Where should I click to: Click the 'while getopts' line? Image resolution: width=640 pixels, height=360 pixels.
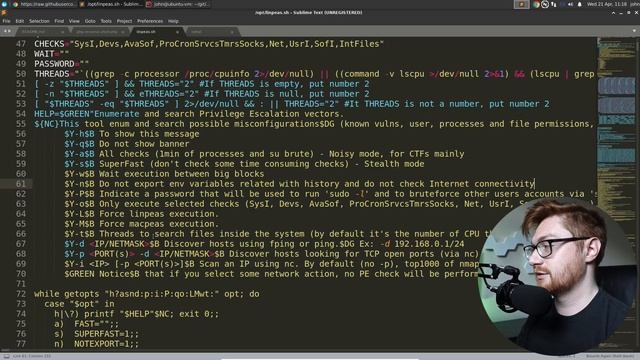[147, 294]
